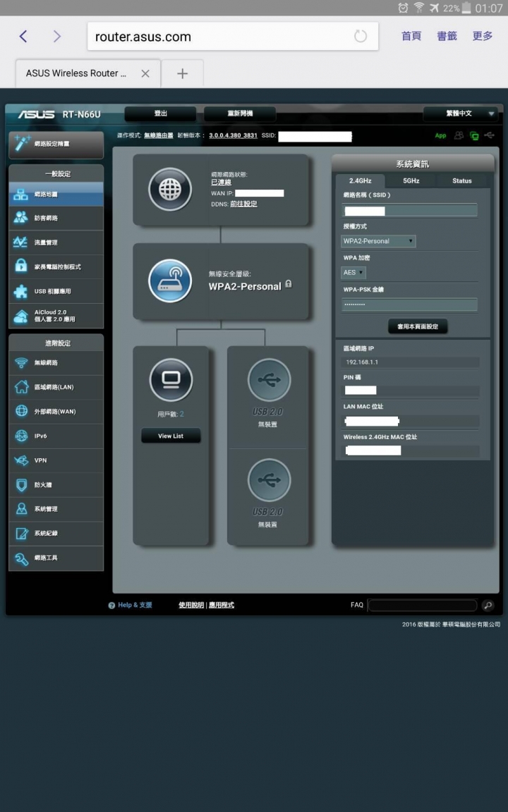Click the router.asus.com address bar

pyautogui.click(x=233, y=36)
